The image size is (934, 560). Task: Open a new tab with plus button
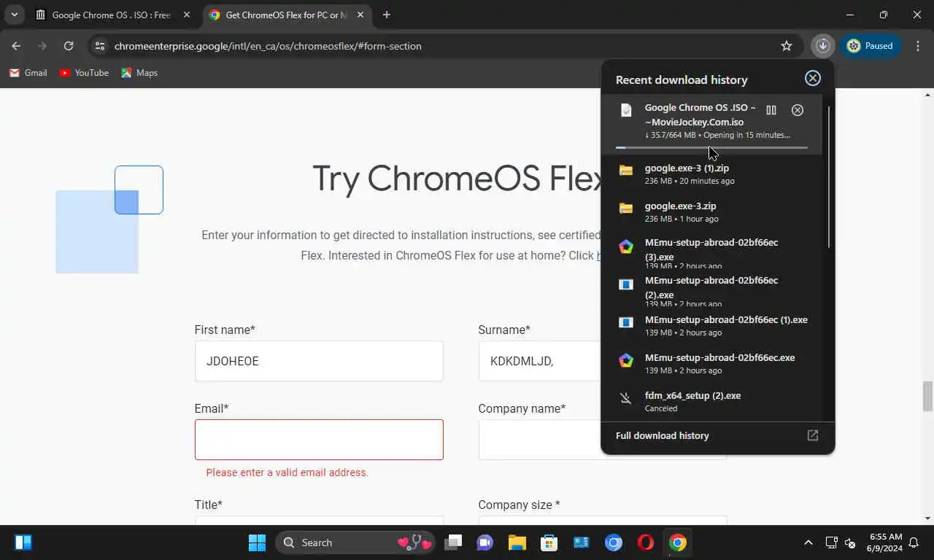point(387,15)
